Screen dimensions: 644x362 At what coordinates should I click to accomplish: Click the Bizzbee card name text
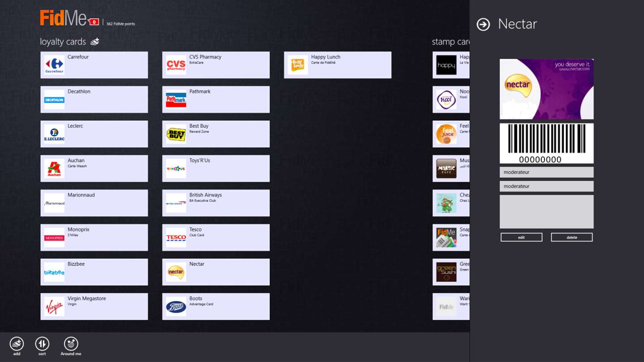76,264
